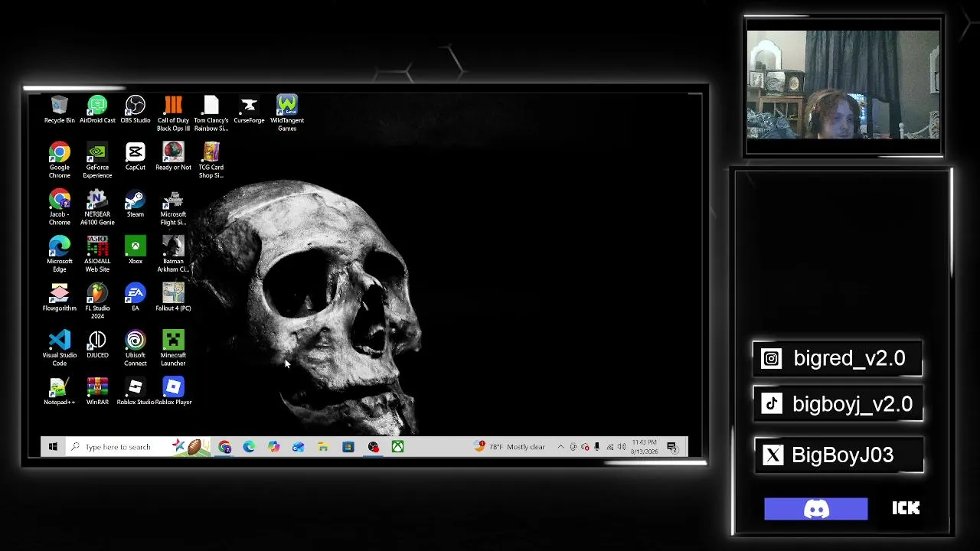
Task: Open the AirDroid Cast icon
Action: coord(97,109)
